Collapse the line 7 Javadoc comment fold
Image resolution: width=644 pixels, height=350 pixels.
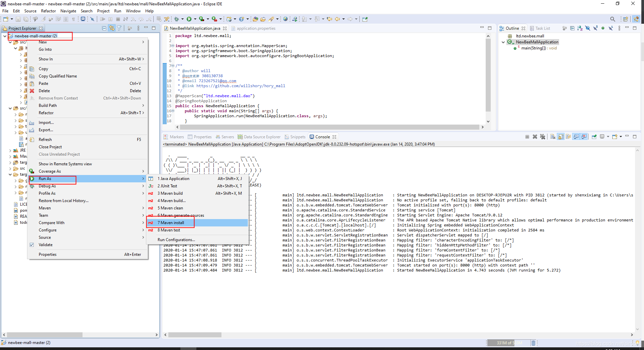pyautogui.click(x=173, y=66)
